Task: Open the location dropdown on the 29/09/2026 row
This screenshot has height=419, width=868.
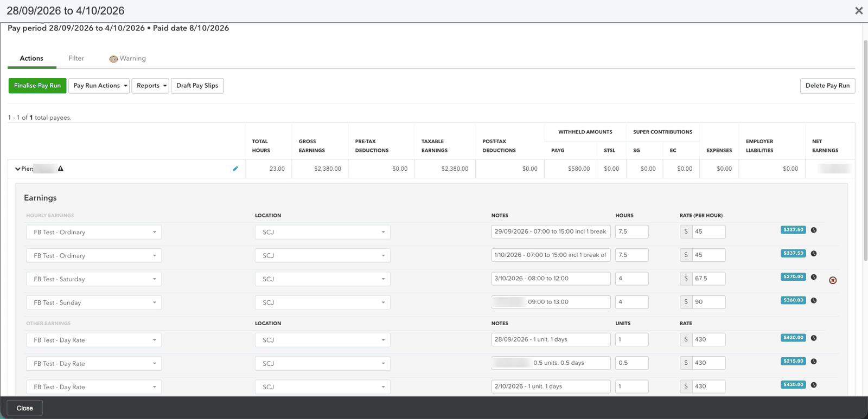Action: 323,232
